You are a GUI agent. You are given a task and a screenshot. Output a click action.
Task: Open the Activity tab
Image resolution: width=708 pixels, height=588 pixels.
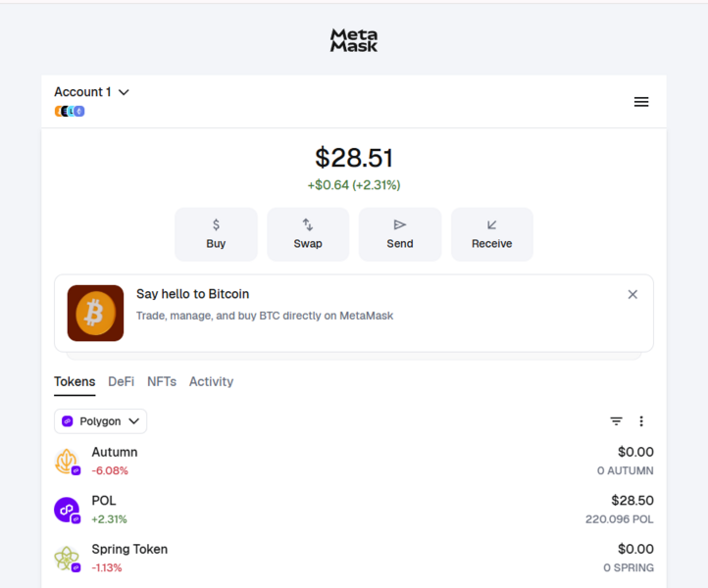click(x=211, y=381)
